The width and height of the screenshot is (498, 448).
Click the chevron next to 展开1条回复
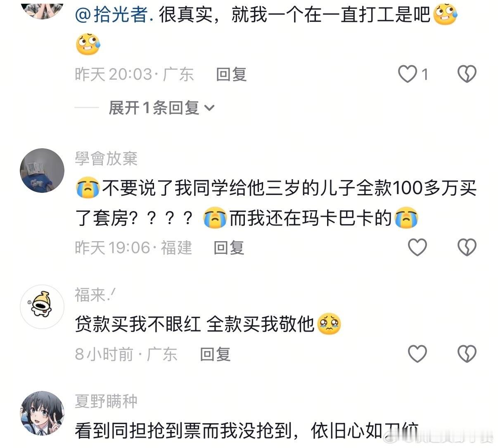point(209,109)
